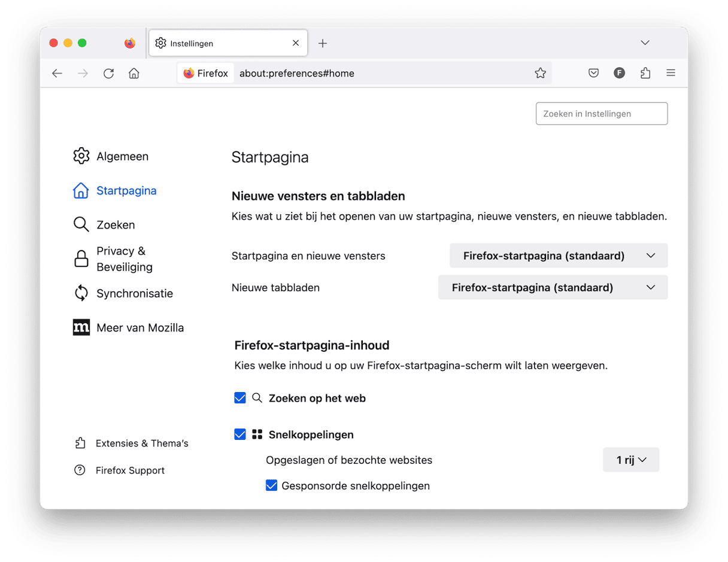List all tabs with the chevron
728x562 pixels.
pyautogui.click(x=645, y=43)
